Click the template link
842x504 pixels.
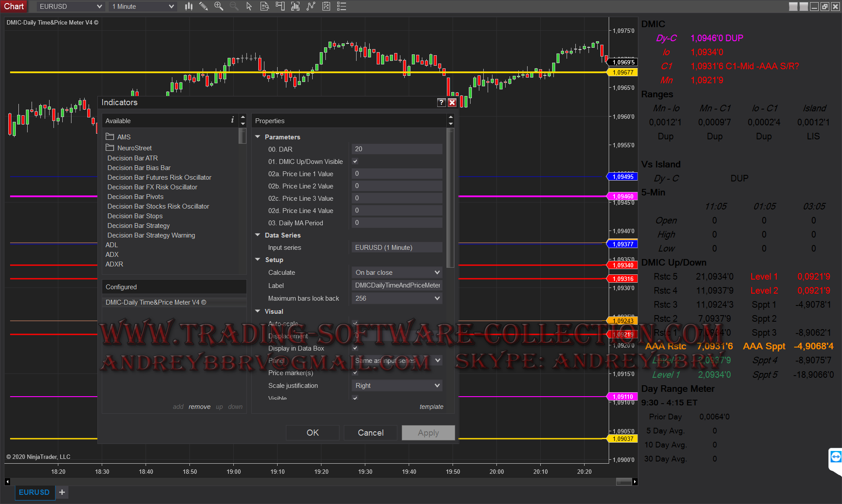click(431, 407)
